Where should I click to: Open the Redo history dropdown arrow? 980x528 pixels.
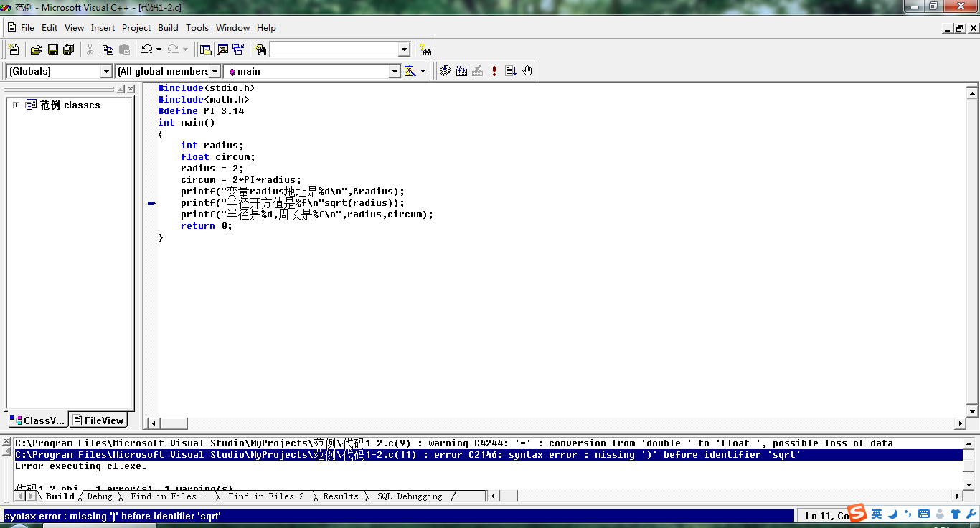coord(185,49)
